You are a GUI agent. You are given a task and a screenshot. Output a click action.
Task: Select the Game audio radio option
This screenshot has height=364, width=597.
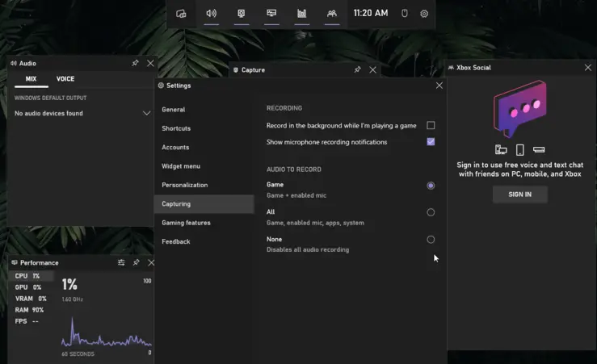pyautogui.click(x=431, y=186)
